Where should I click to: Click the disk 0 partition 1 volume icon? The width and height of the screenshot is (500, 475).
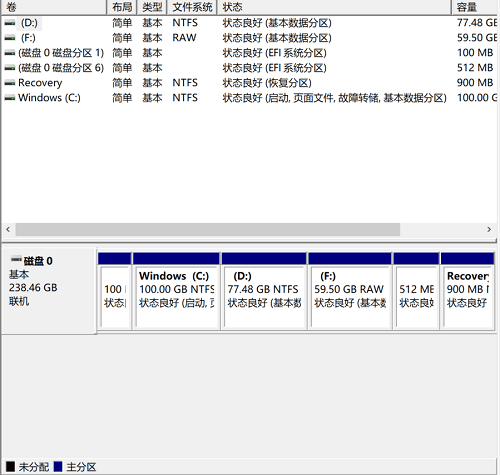[x=10, y=53]
